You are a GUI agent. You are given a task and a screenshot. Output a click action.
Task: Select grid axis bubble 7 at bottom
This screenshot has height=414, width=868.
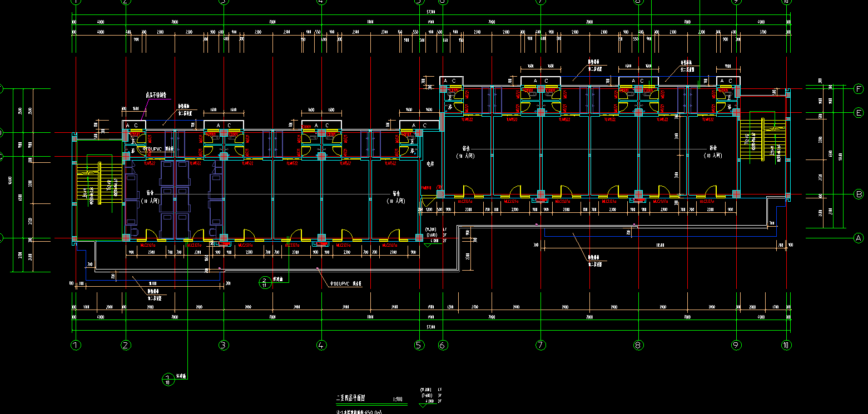[540, 345]
